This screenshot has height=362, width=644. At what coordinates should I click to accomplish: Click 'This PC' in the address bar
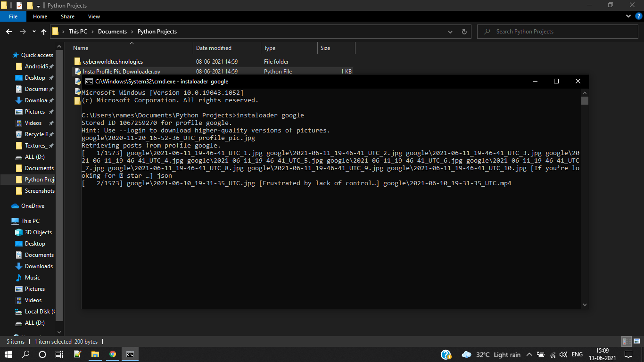pyautogui.click(x=78, y=32)
